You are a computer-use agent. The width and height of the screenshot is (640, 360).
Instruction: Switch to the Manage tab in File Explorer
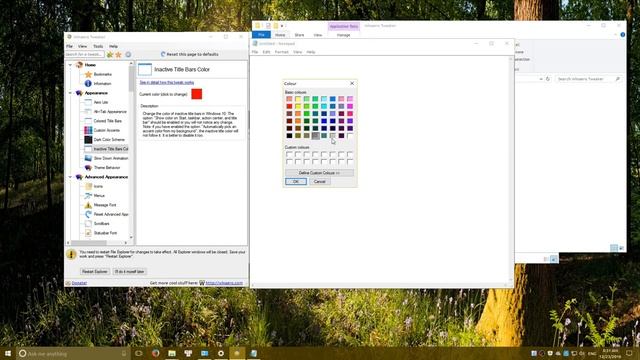[x=343, y=35]
